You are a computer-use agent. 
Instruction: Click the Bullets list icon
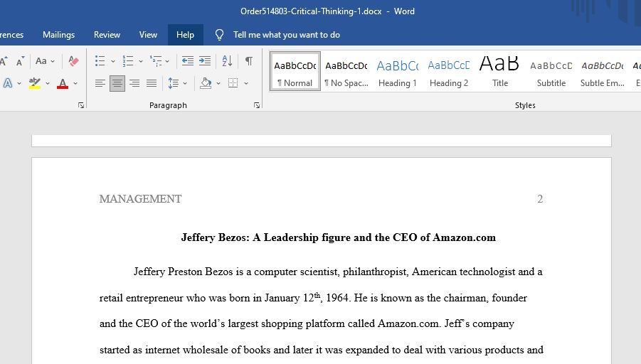click(100, 61)
